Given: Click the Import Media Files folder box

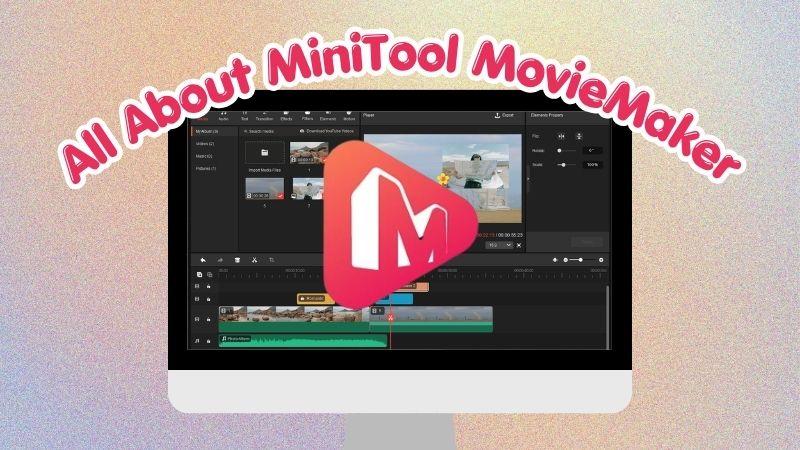Looking at the screenshot, I should [265, 153].
